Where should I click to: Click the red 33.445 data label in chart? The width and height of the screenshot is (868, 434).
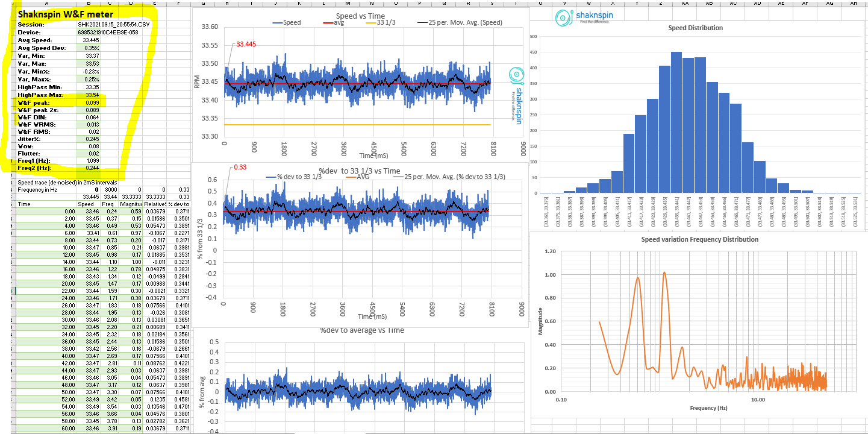click(246, 45)
